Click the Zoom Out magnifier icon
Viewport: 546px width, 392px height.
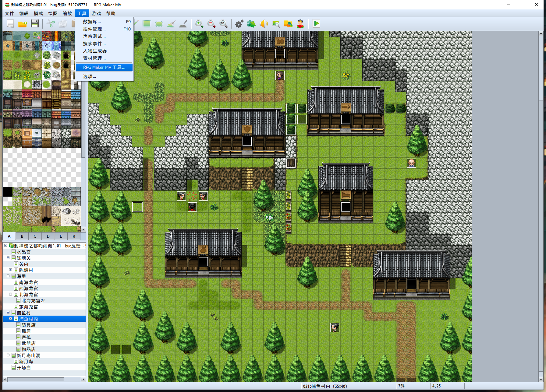click(x=211, y=24)
